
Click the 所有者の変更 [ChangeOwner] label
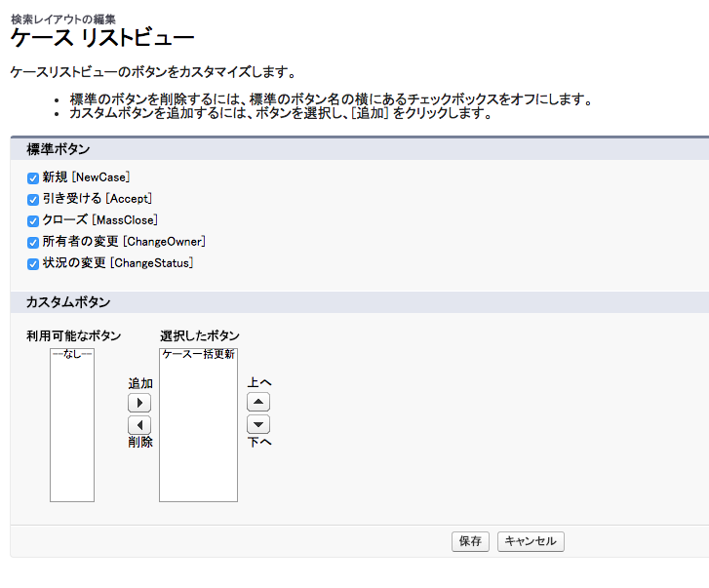(x=124, y=242)
